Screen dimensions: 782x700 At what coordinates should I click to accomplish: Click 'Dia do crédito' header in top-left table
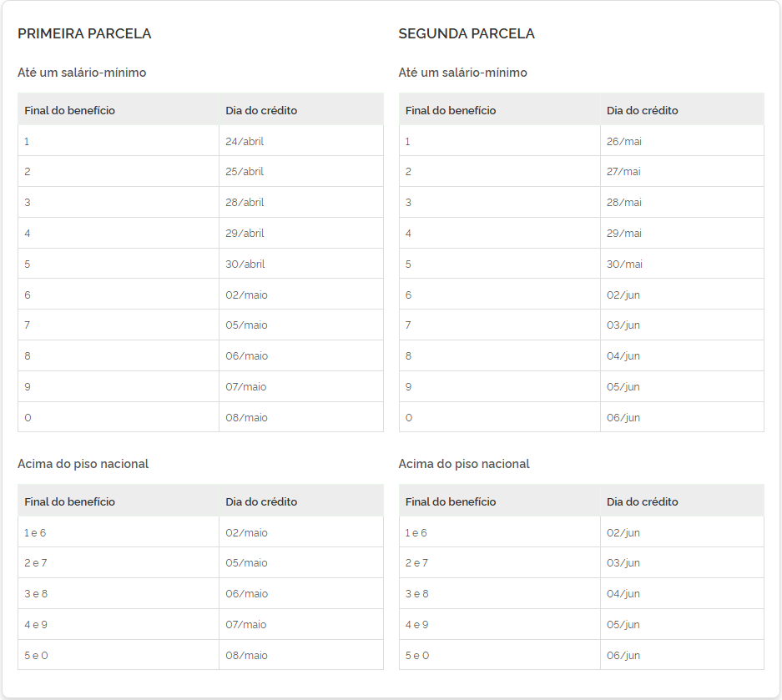click(261, 110)
